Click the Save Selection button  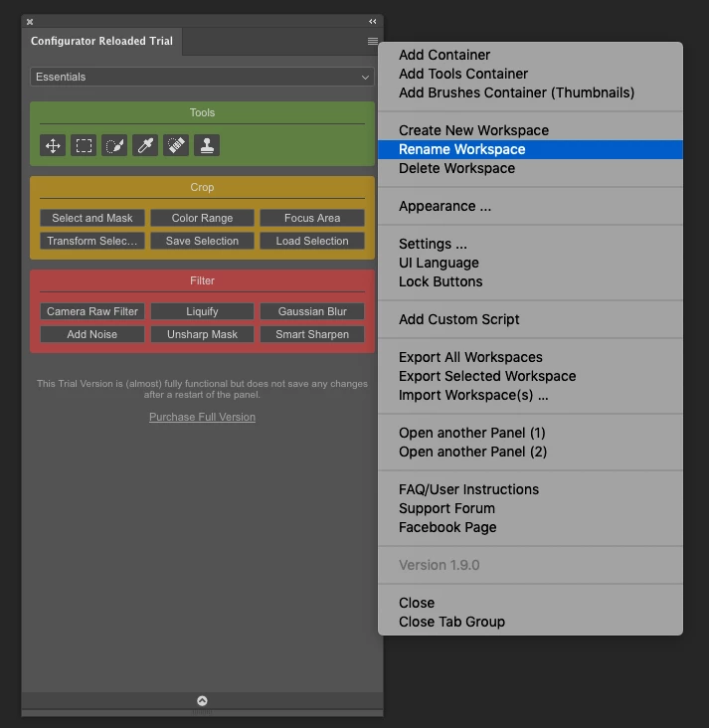point(202,241)
